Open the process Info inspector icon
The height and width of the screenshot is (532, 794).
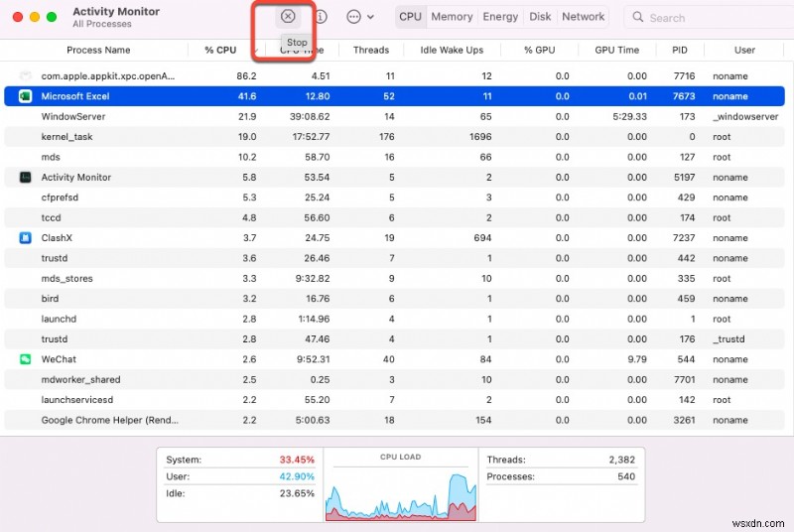tap(321, 17)
